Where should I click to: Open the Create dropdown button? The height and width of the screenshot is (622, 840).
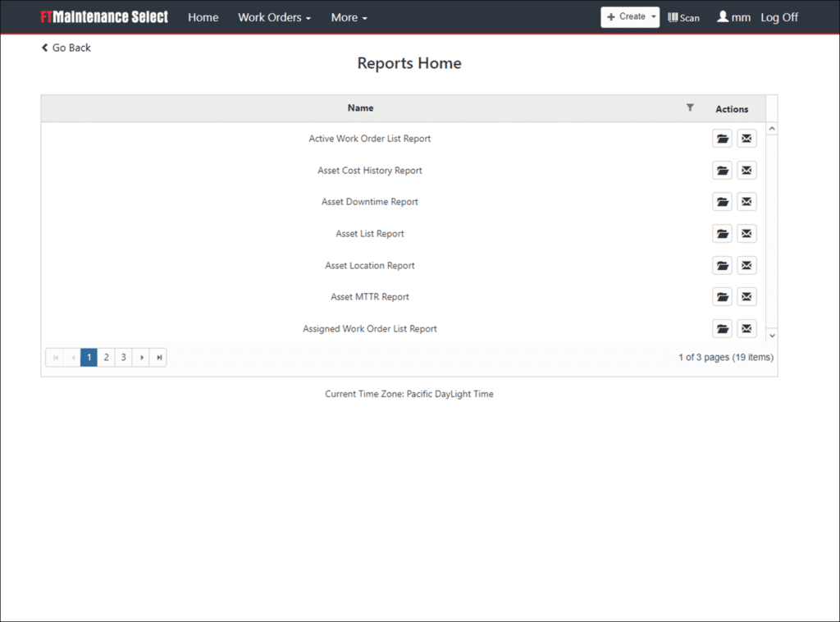(x=630, y=17)
